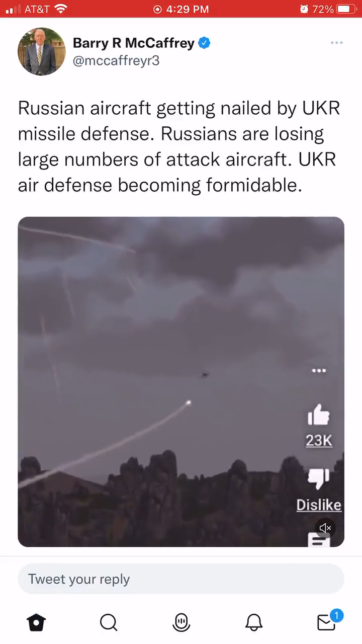Tap the thumbs-down Dislike icon
The image size is (362, 644).
(x=318, y=478)
